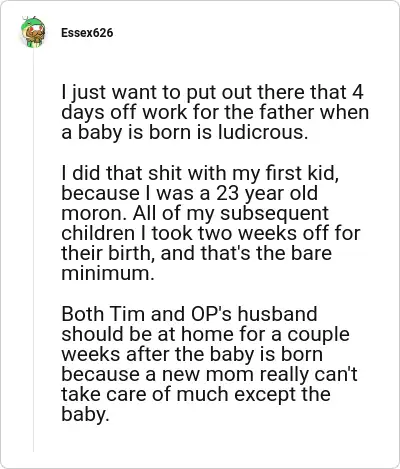Viewport: 400px width, 469px height.
Task: Click the paragraph beginning "I did that shit"
Action: [x=211, y=223]
